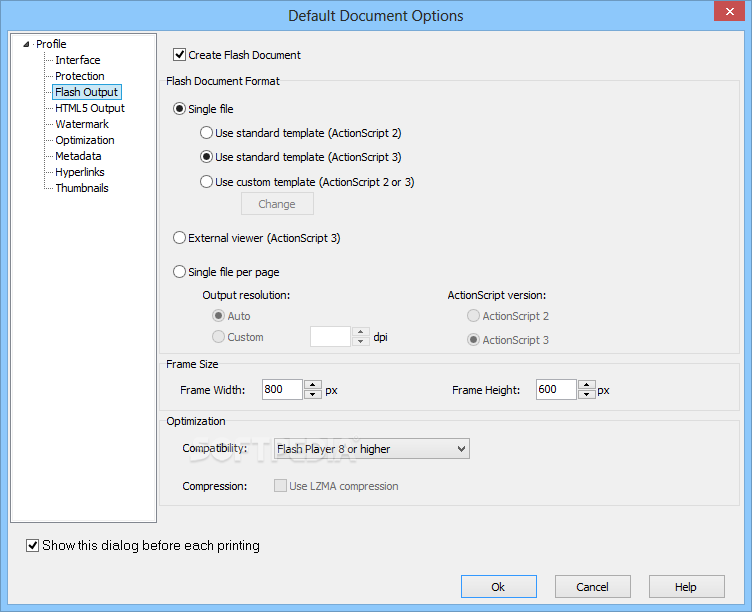Increase Frame Width with up arrow
The image size is (752, 612).
(313, 385)
